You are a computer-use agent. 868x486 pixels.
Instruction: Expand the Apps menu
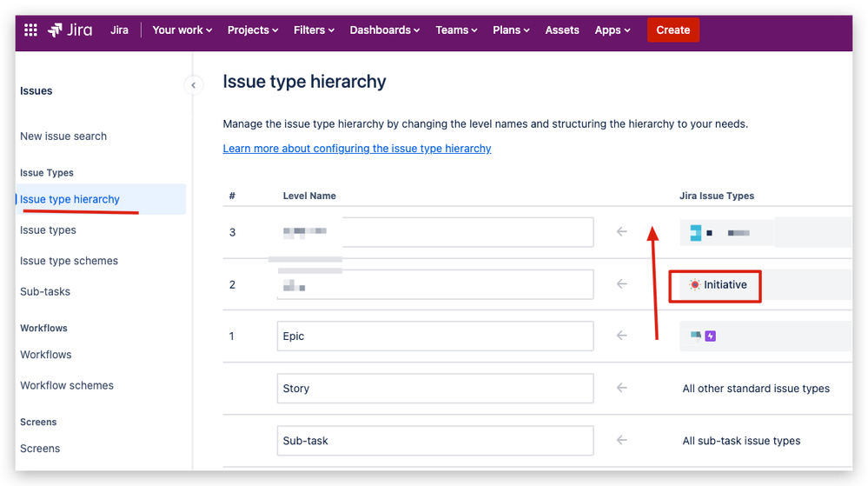click(x=613, y=30)
